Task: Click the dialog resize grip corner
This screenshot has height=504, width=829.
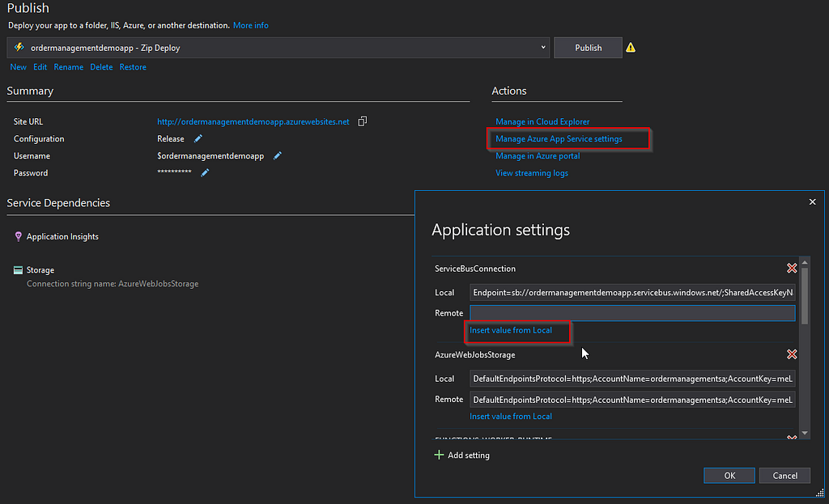Action: tap(819, 493)
